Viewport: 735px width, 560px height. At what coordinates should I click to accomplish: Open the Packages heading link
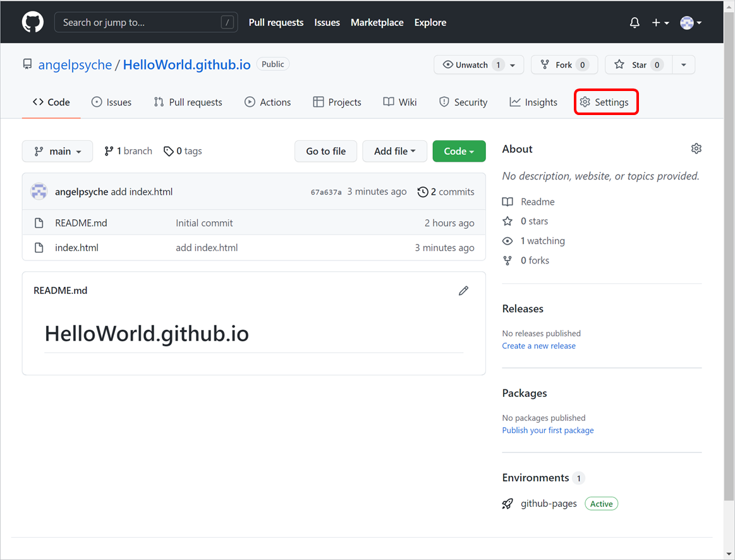525,393
